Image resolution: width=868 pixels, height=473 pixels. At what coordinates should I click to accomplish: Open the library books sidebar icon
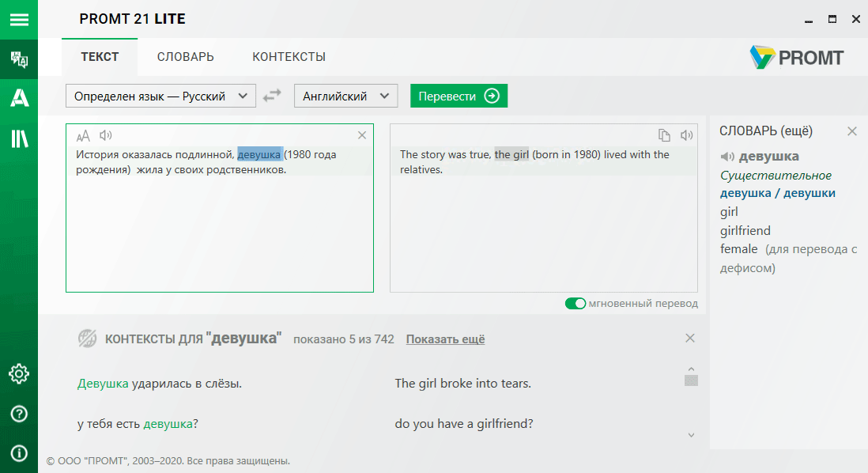coord(19,139)
